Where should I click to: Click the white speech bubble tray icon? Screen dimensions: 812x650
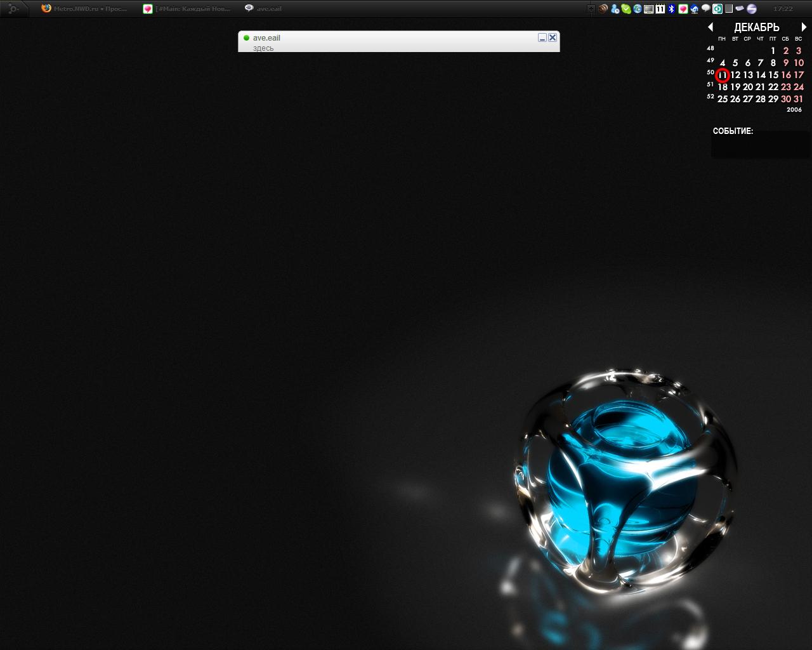[x=705, y=9]
